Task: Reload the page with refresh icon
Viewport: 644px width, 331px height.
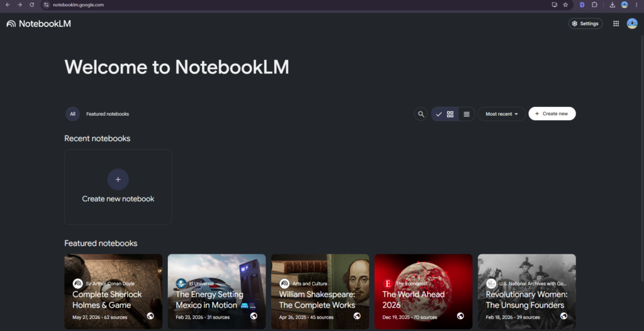Action: [x=32, y=5]
